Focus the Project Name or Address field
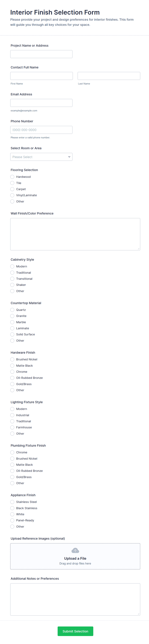 pyautogui.click(x=41, y=54)
